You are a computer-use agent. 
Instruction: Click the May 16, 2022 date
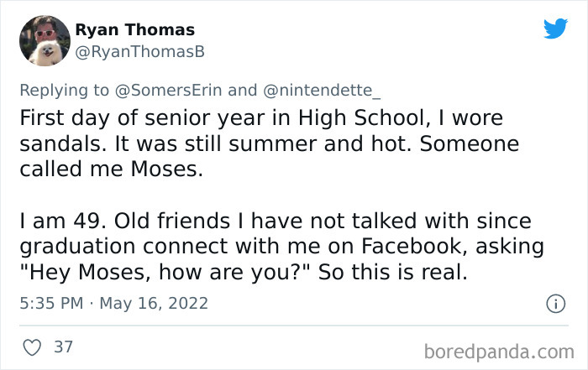tap(155, 303)
